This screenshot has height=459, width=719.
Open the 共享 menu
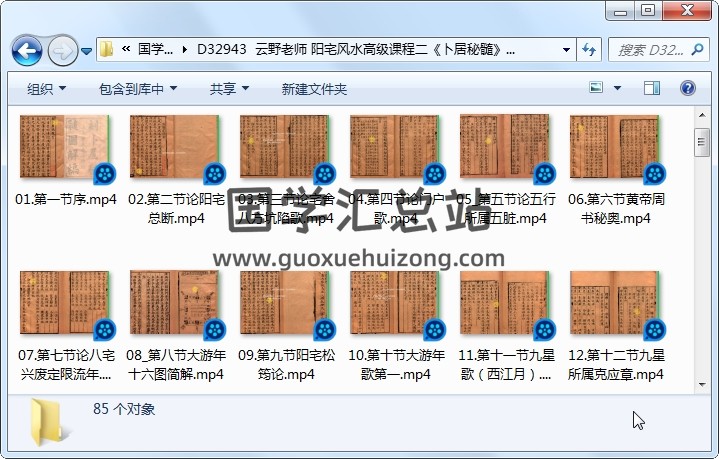[229, 88]
